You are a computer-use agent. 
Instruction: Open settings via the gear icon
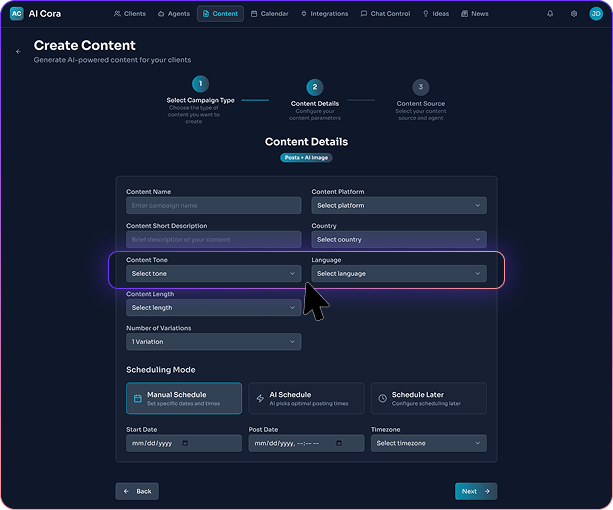[x=574, y=14]
